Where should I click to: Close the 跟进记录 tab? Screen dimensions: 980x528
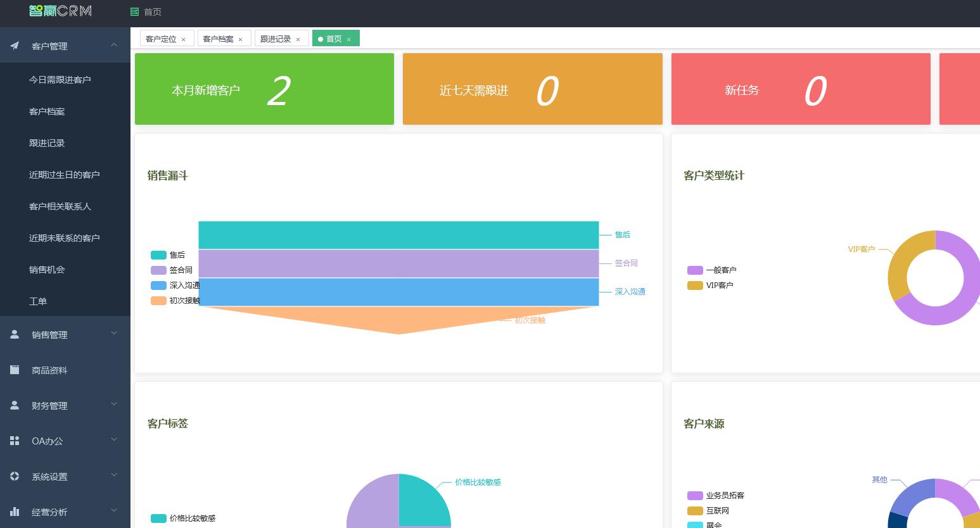[x=298, y=39]
